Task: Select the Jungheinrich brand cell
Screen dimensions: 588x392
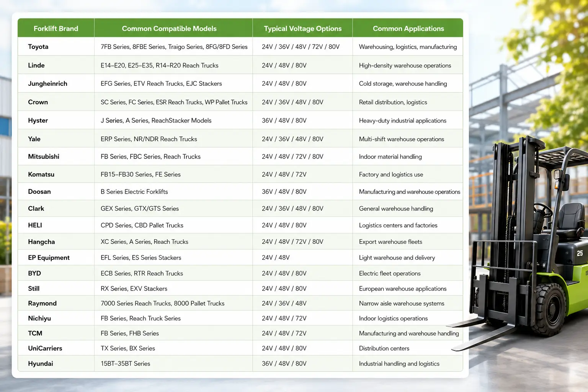Action: tap(56, 83)
